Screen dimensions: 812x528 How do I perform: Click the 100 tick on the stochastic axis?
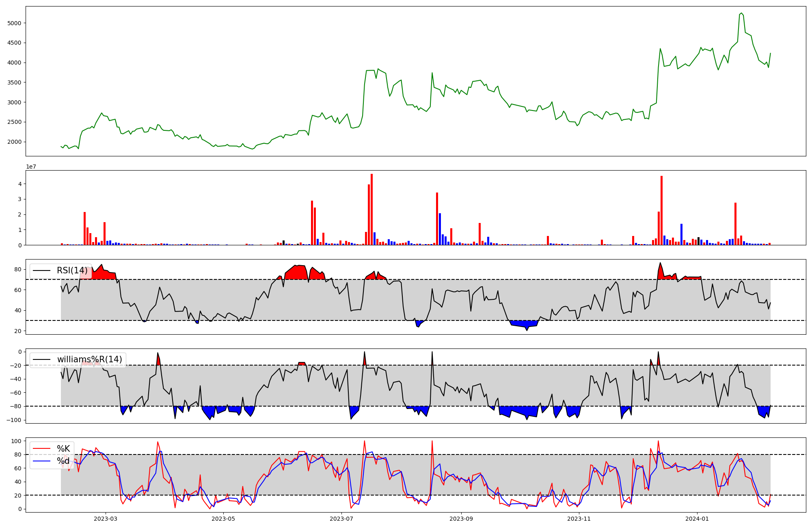click(16, 441)
